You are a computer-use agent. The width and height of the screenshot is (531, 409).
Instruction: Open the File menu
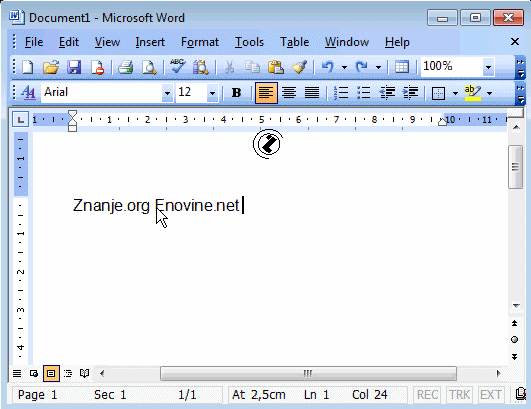point(34,42)
